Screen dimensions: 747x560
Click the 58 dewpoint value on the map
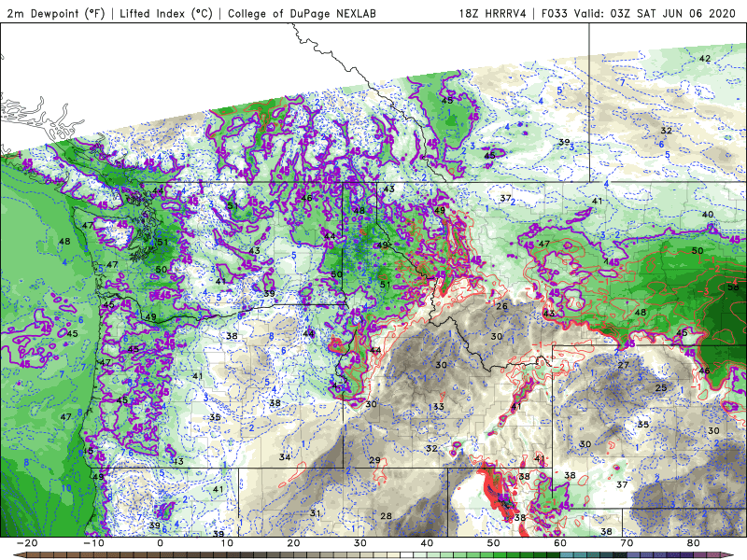[733, 287]
